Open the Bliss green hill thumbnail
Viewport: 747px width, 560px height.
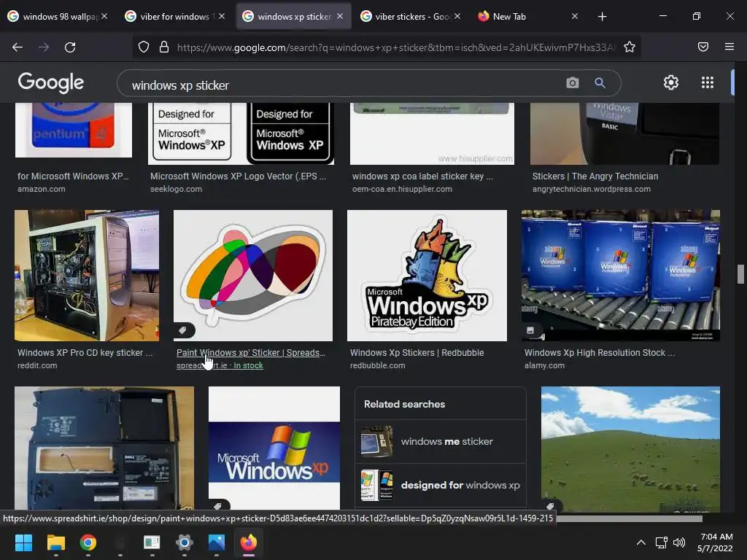(630, 449)
